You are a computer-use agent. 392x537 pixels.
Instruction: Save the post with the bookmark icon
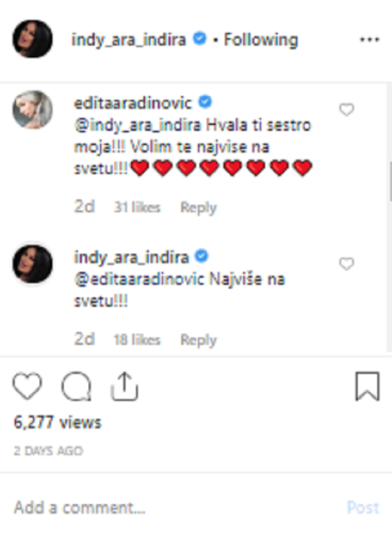(367, 386)
